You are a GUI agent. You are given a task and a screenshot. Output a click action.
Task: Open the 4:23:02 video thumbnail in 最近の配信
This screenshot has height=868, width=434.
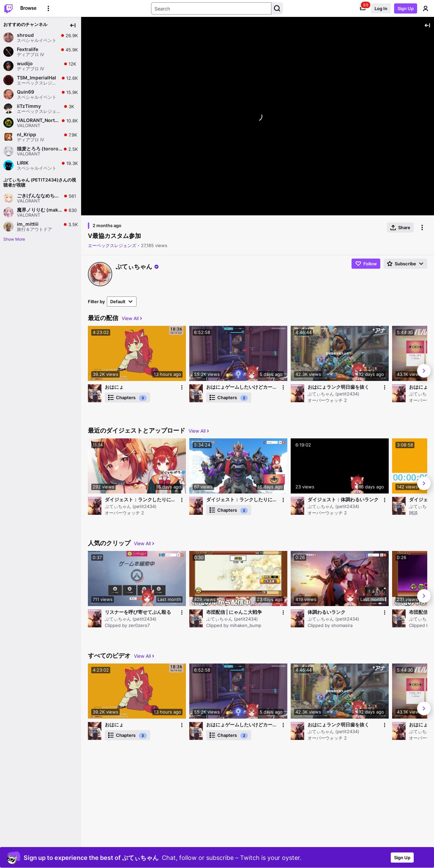pos(137,353)
